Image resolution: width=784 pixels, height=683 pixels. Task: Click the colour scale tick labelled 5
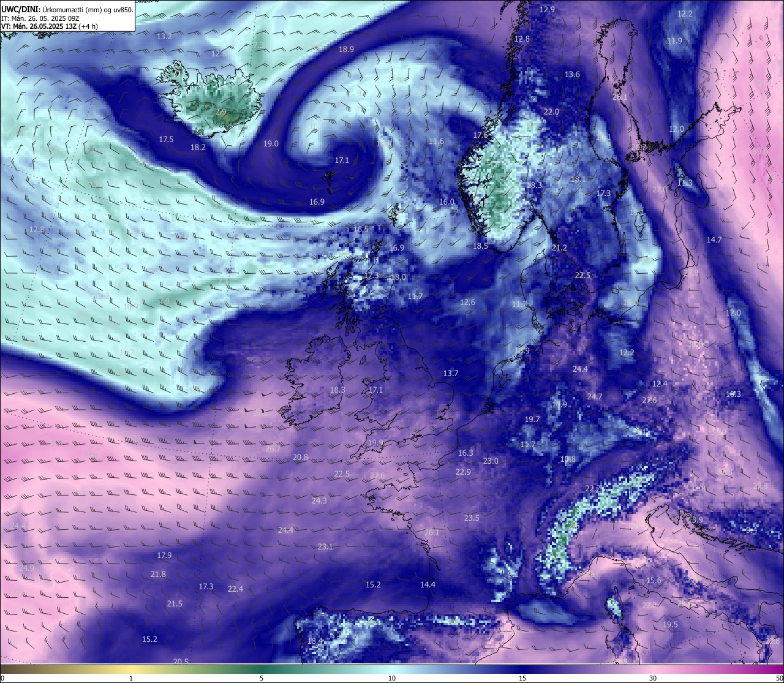point(262,678)
